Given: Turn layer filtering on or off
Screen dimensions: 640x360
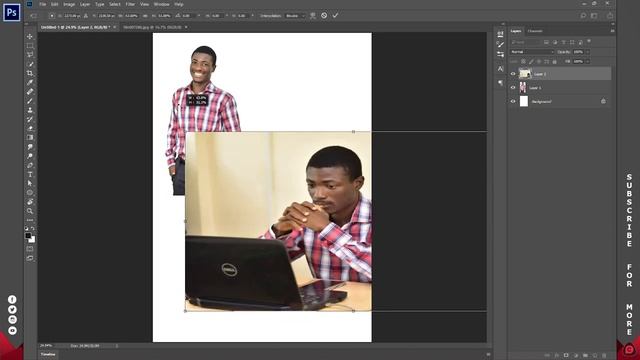Looking at the screenshot, I should click(589, 41).
